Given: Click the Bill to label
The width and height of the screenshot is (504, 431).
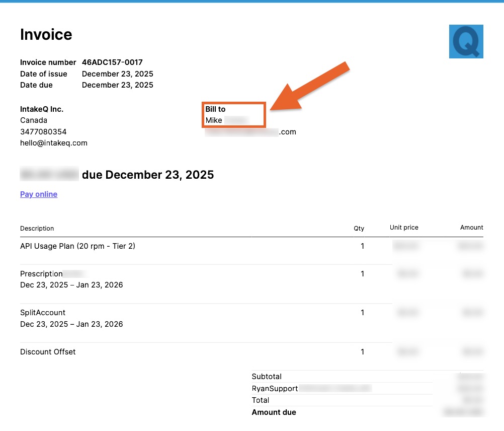Looking at the screenshot, I should pos(215,109).
